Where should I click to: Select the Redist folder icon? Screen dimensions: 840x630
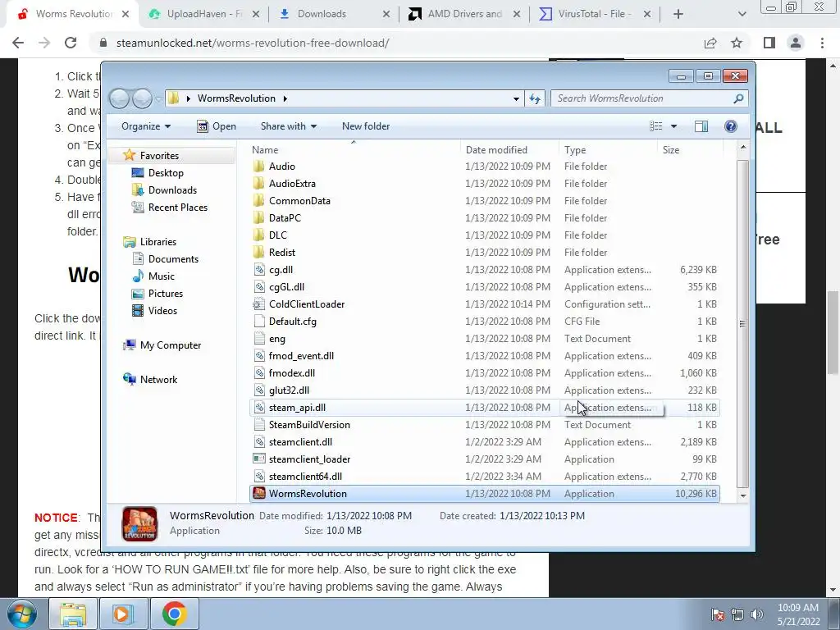pyautogui.click(x=259, y=253)
